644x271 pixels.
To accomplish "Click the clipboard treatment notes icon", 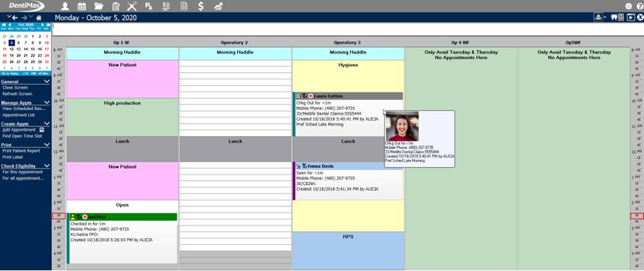I will coord(116,6).
